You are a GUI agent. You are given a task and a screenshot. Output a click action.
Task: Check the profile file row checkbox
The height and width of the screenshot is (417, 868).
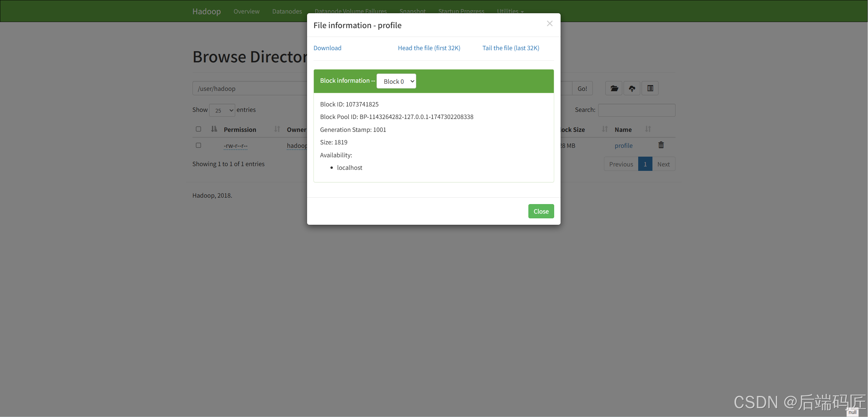(x=198, y=145)
